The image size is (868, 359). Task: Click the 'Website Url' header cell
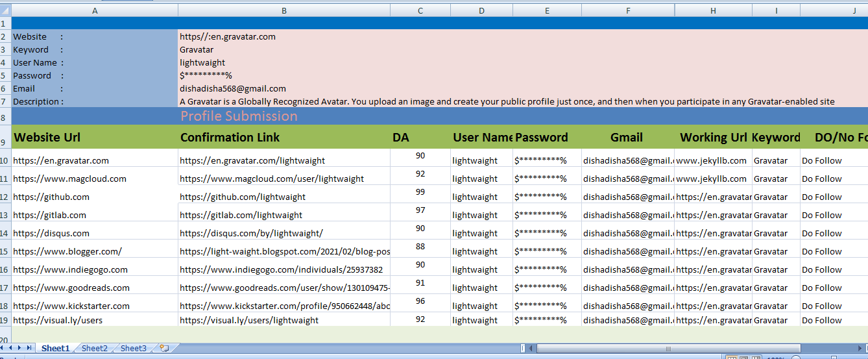point(95,137)
